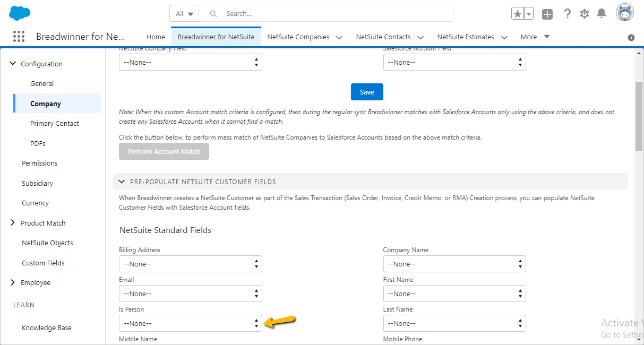
Task: Click the page vertical scrollbar
Action: tap(639, 117)
